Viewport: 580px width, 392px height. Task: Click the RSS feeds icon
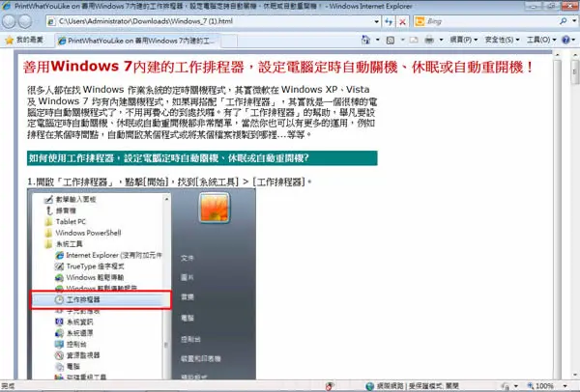pos(391,40)
